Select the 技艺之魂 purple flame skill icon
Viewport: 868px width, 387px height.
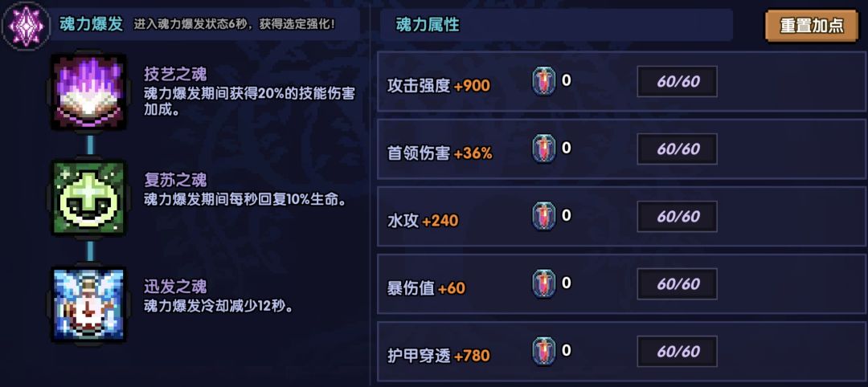tap(89, 92)
